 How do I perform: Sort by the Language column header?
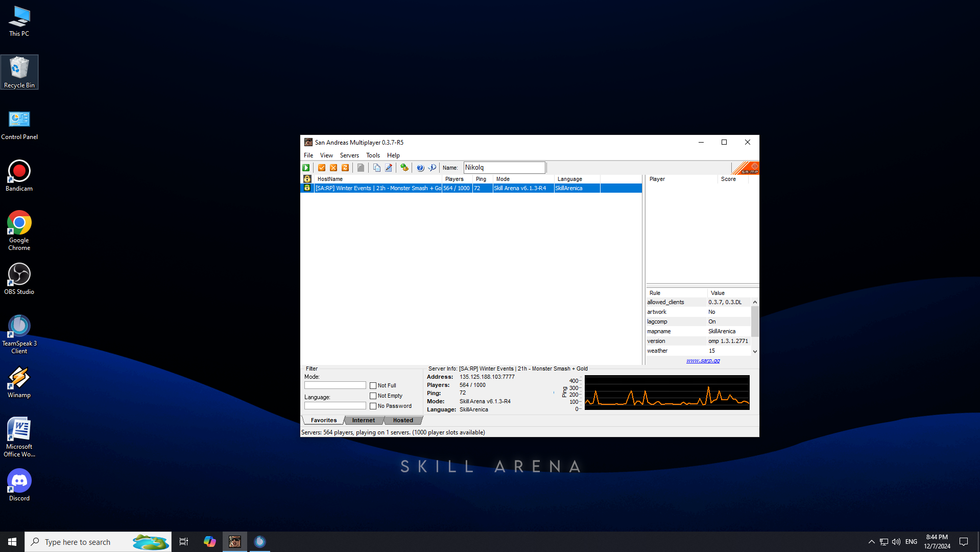(x=577, y=179)
